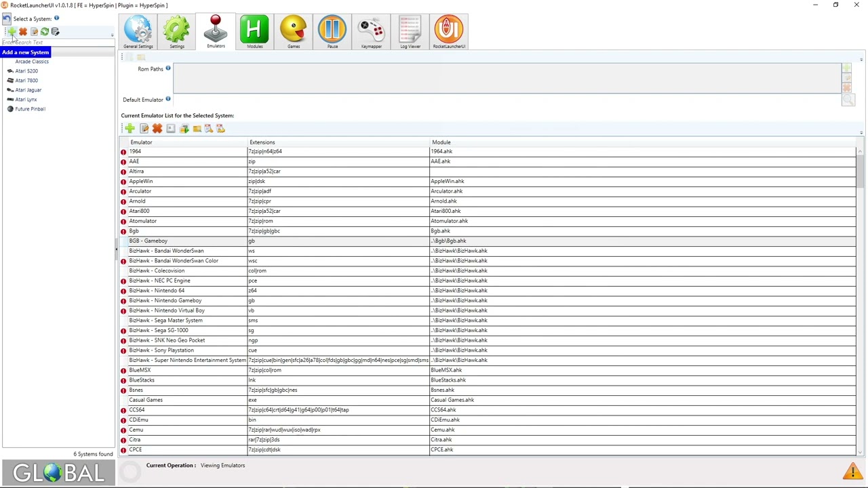Click magnifier icon beside Default Emulator
Viewport: 868px width, 488px height.
pos(848,100)
